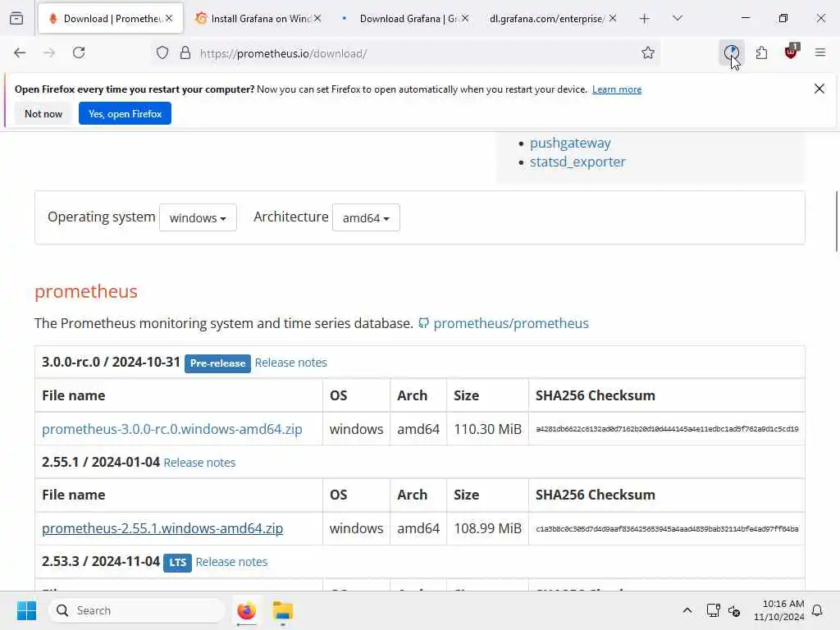
Task: Click Not now button
Action: pos(43,113)
